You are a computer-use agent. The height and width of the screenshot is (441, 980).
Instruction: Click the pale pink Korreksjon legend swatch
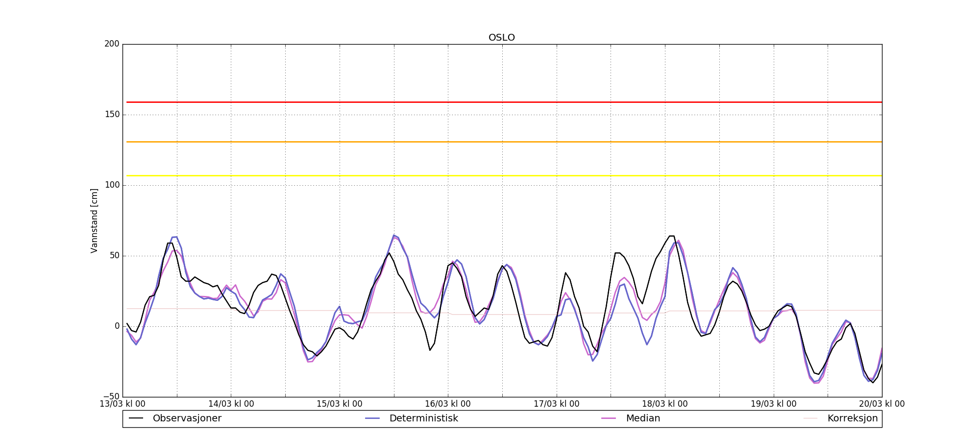[x=810, y=418]
